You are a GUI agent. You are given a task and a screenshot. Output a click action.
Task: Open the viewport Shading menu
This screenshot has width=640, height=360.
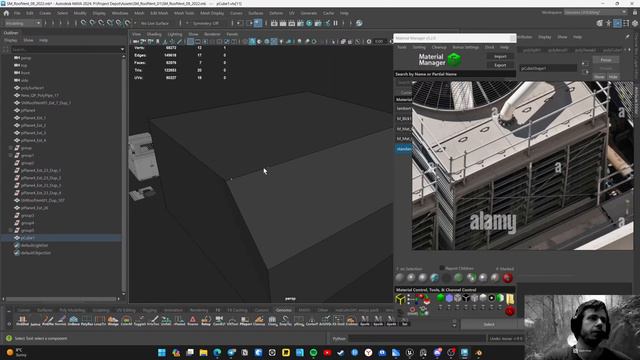154,34
